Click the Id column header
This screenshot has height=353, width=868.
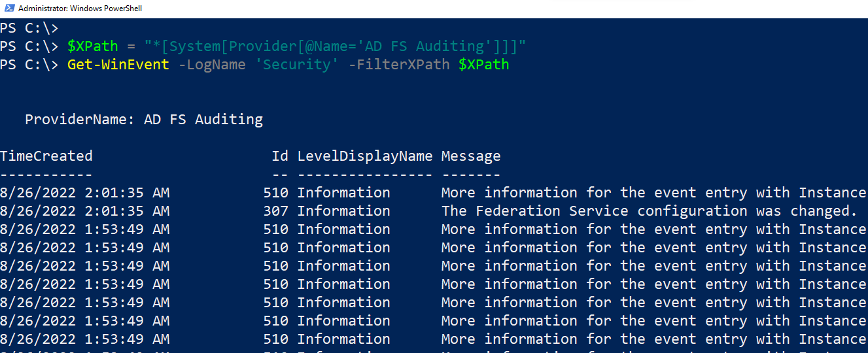coord(280,156)
